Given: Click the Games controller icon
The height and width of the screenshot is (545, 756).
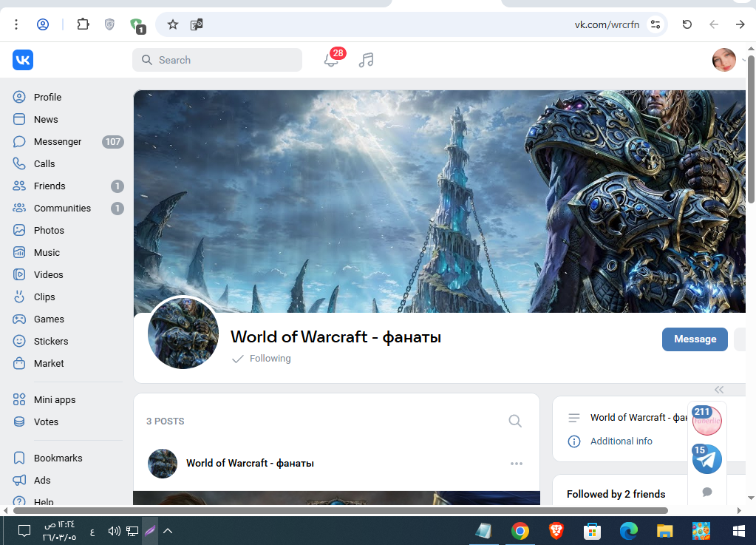Looking at the screenshot, I should 18,319.
